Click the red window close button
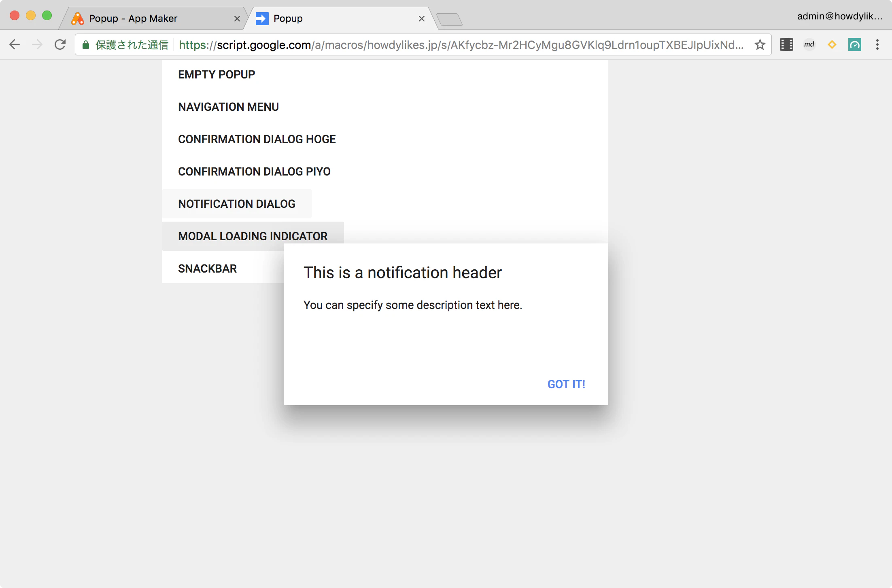Screen dimensions: 892x588 [15, 15]
